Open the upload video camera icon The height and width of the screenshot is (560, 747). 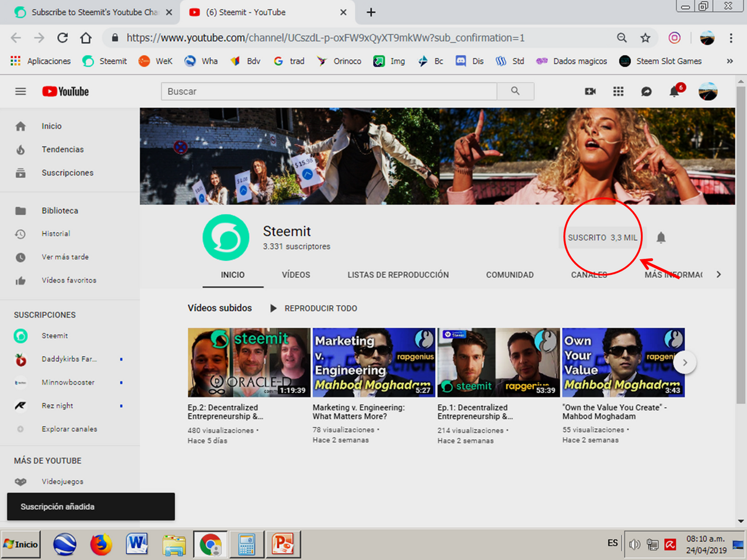[x=591, y=92]
